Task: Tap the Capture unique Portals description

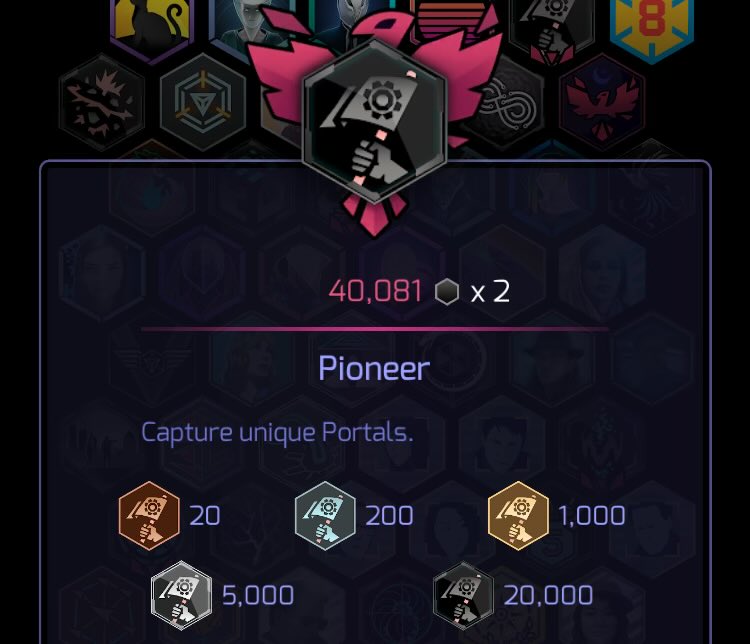Action: 277,433
